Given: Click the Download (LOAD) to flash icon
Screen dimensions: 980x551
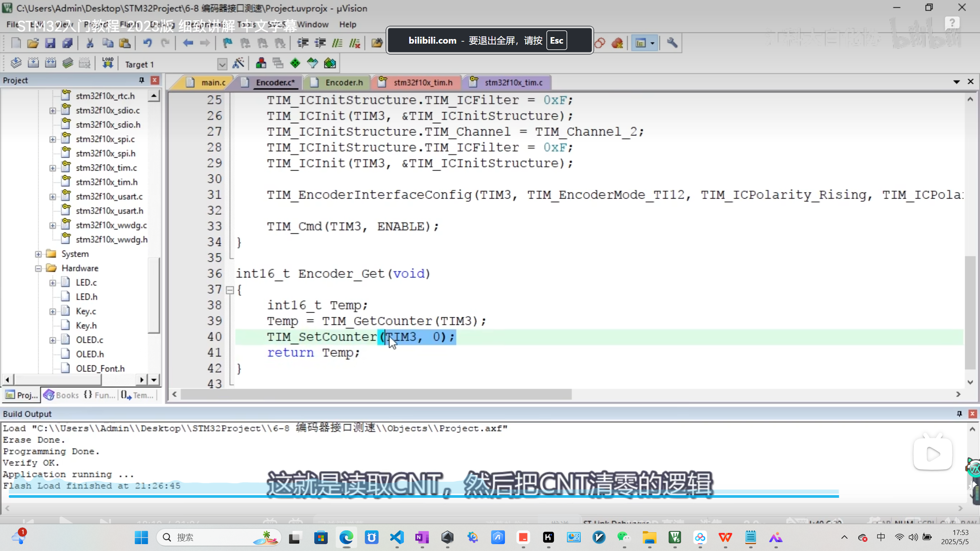Looking at the screenshot, I should point(108,63).
